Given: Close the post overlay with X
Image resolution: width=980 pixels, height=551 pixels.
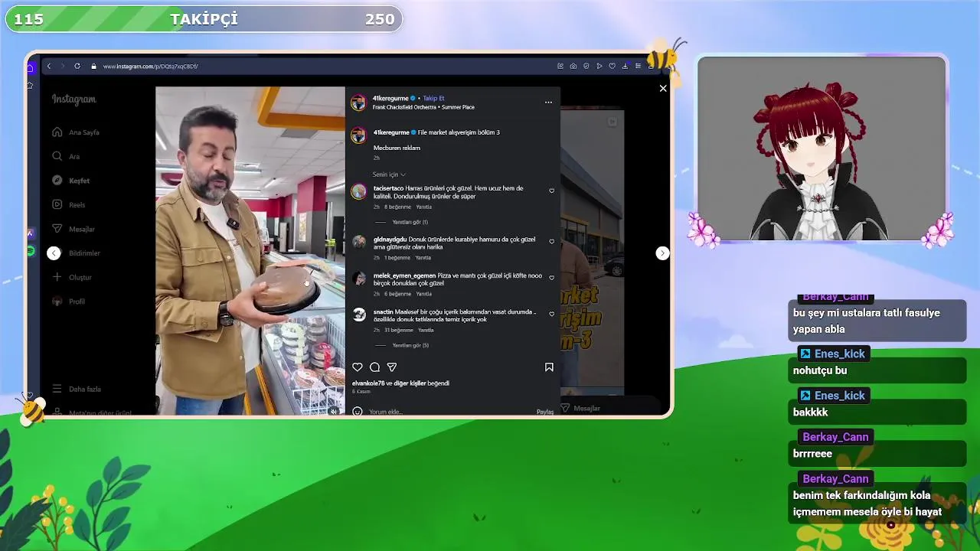Looking at the screenshot, I should [x=663, y=88].
